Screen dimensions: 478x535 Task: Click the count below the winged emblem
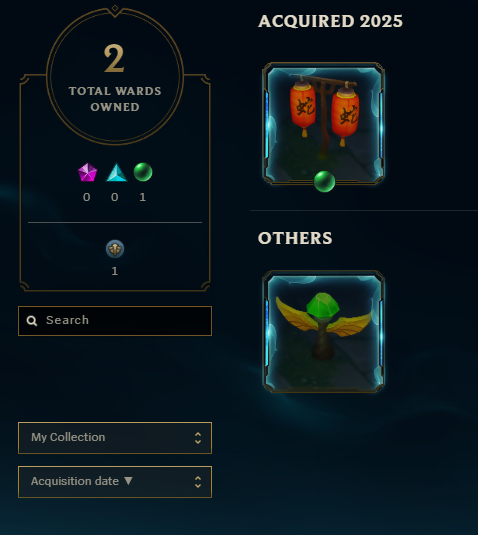point(115,271)
